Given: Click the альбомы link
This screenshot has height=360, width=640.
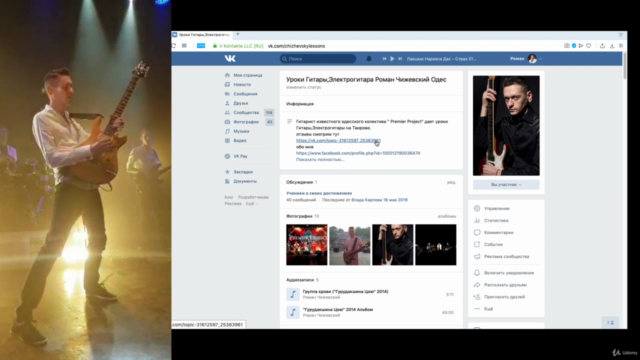Looking at the screenshot, I should click(x=447, y=216).
